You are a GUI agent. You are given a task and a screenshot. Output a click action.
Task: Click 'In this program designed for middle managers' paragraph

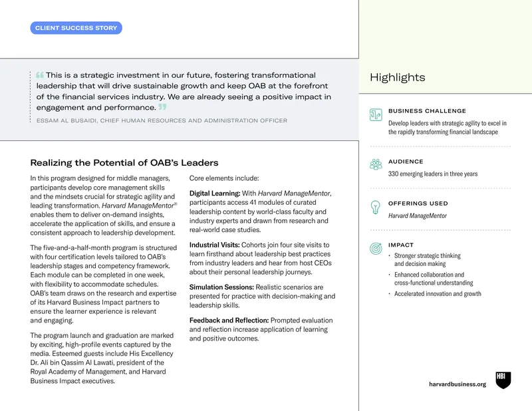coord(103,205)
